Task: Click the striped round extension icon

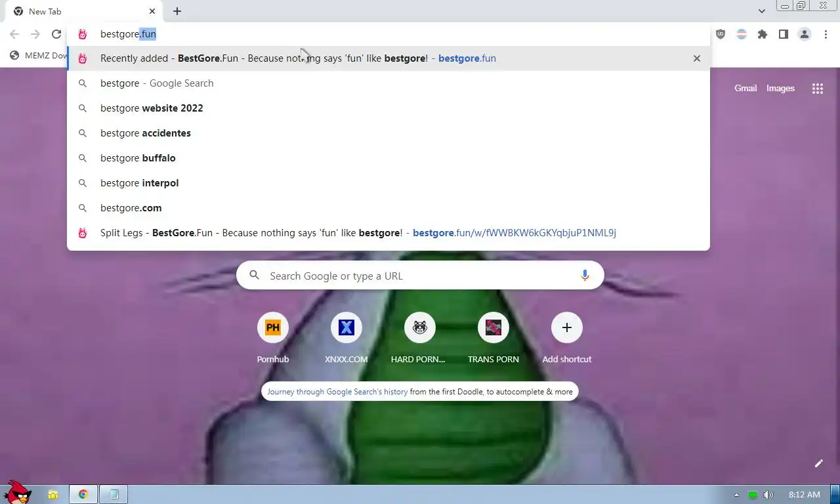Action: point(742,34)
